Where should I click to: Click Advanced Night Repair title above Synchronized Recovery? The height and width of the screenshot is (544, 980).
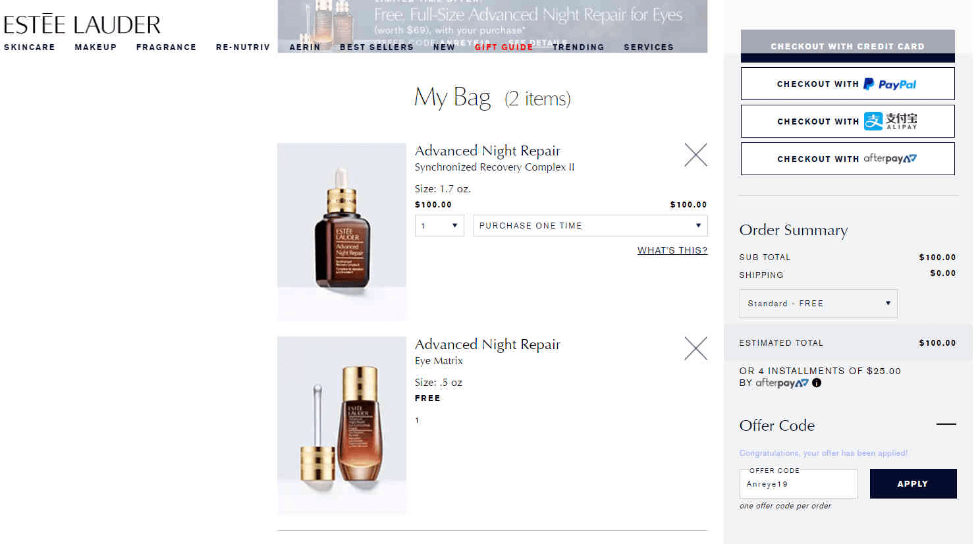click(x=487, y=151)
